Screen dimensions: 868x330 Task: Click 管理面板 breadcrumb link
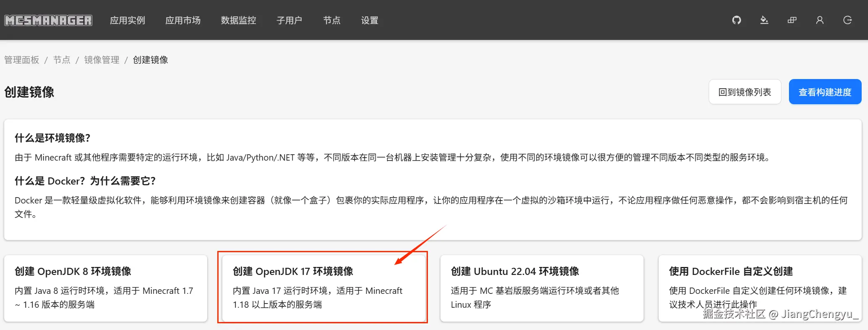click(x=22, y=60)
